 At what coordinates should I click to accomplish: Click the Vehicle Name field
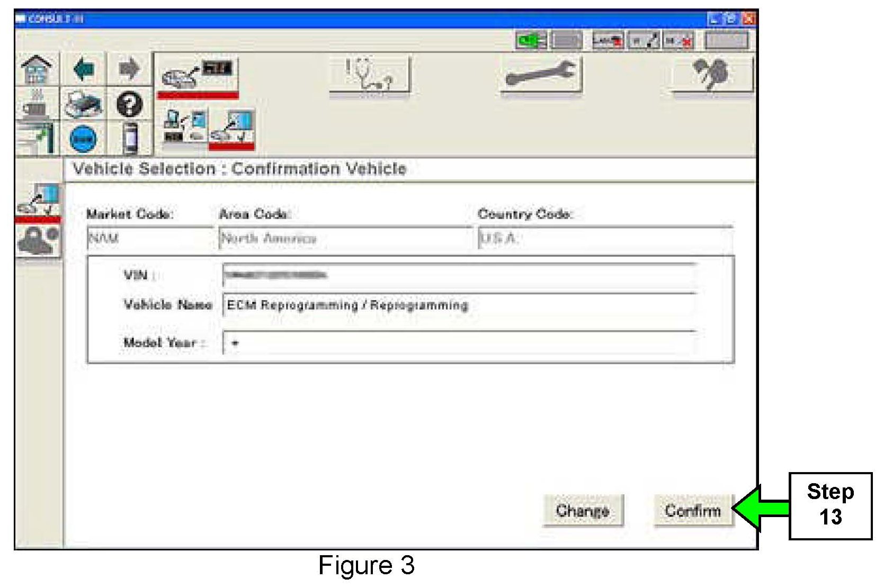458,305
